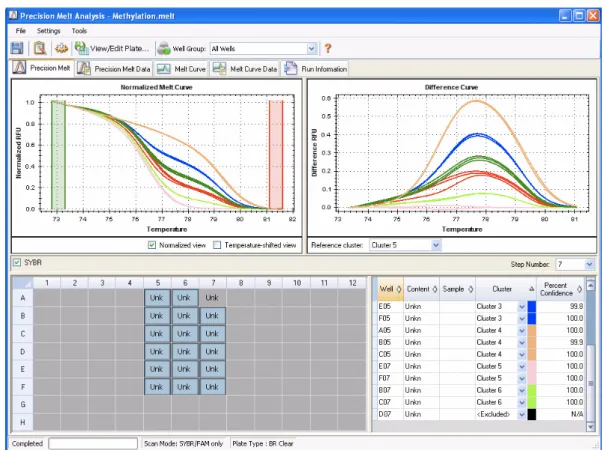Click the Save floppy disk icon
Image resolution: width=604 pixels, height=450 pixels.
[17, 49]
